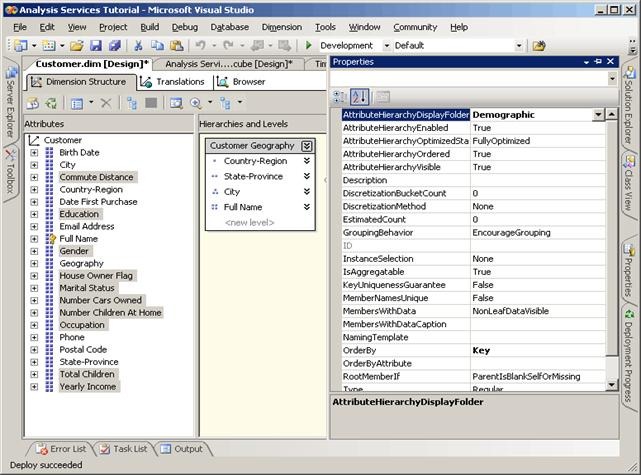Select the Alphabetical sort icon in Properties

pos(359,96)
